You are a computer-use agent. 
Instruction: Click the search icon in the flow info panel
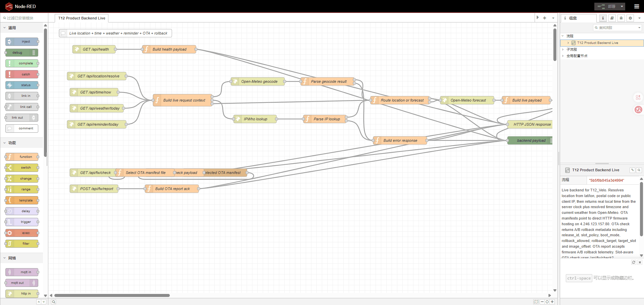coord(639,170)
